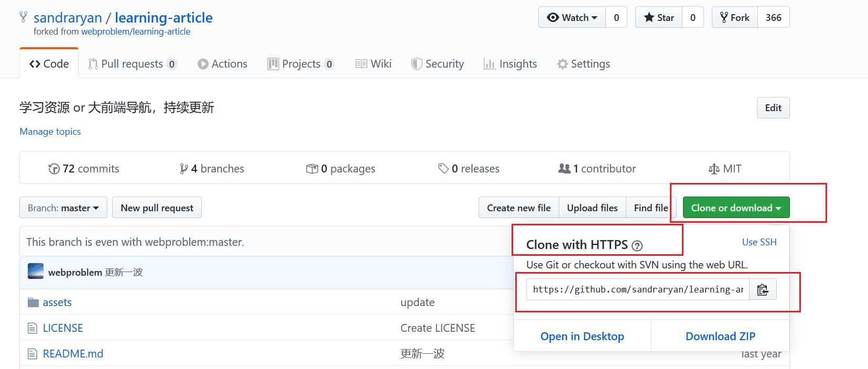Expand the Branch: master dropdown

tap(63, 208)
